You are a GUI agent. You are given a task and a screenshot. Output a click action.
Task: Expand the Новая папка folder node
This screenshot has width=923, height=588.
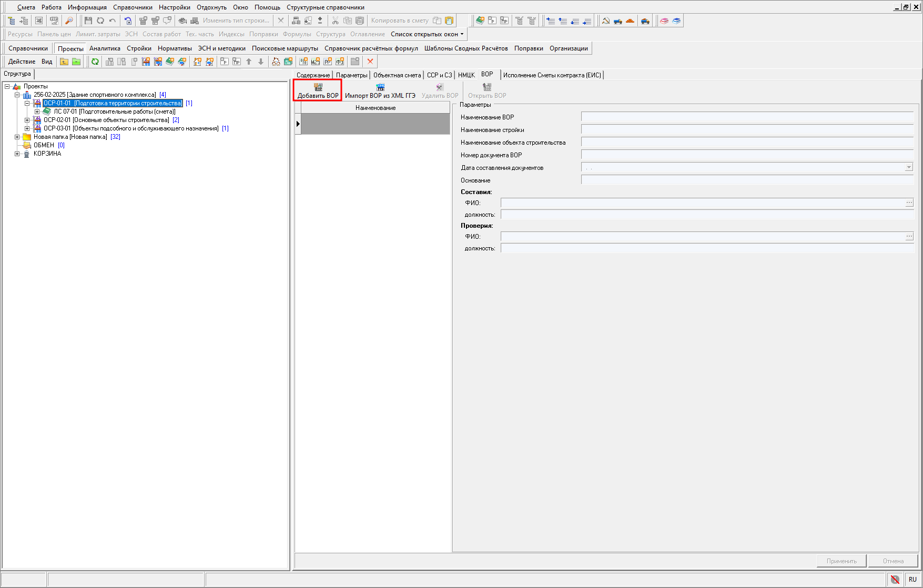17,137
